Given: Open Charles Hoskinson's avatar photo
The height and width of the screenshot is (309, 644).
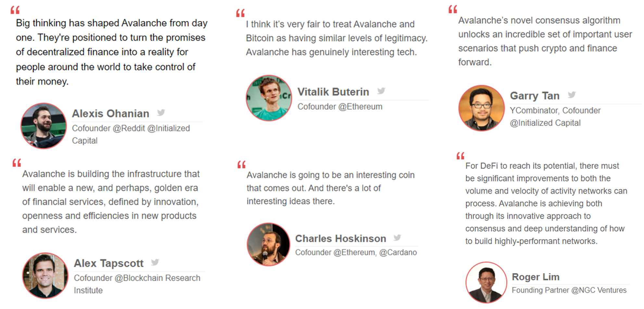Looking at the screenshot, I should [268, 244].
